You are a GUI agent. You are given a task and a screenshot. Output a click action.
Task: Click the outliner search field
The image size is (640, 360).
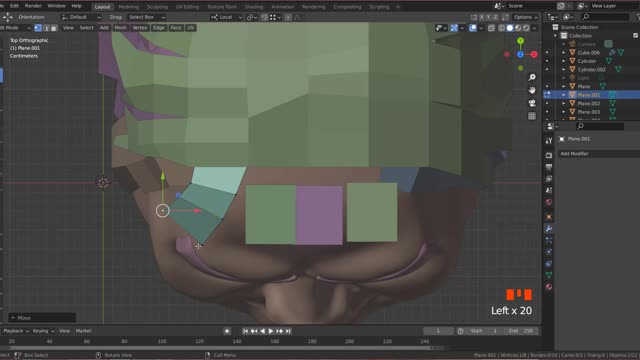pos(606,17)
